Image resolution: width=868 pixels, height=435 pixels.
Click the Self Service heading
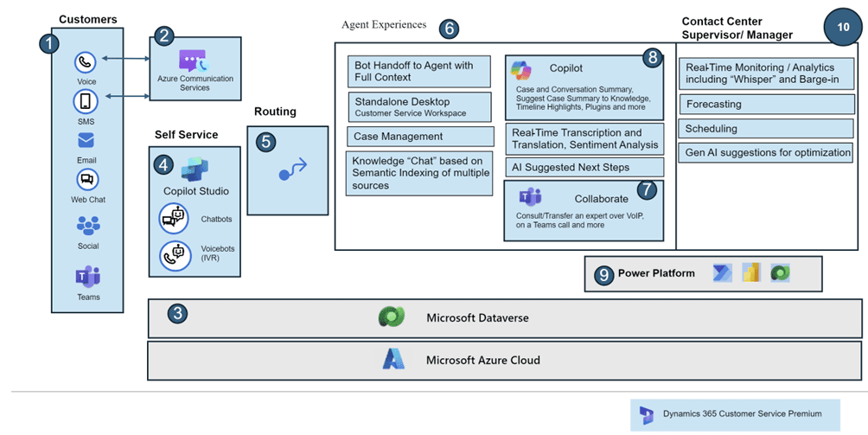click(186, 135)
